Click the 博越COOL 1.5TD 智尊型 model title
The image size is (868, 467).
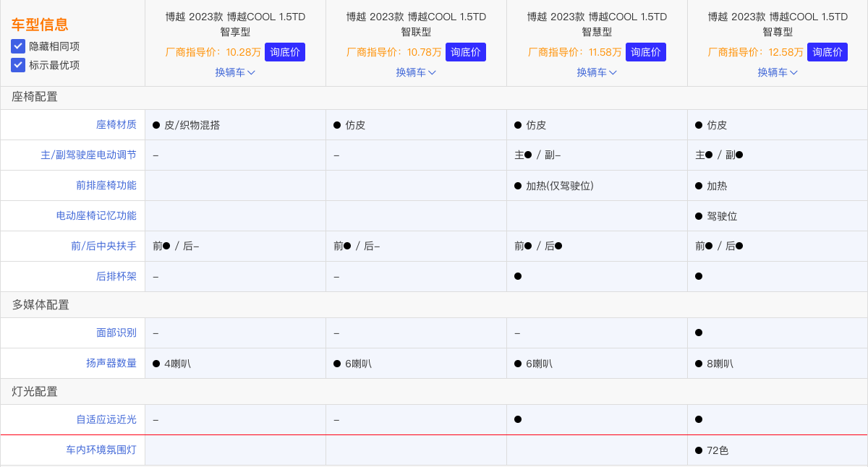tap(778, 24)
